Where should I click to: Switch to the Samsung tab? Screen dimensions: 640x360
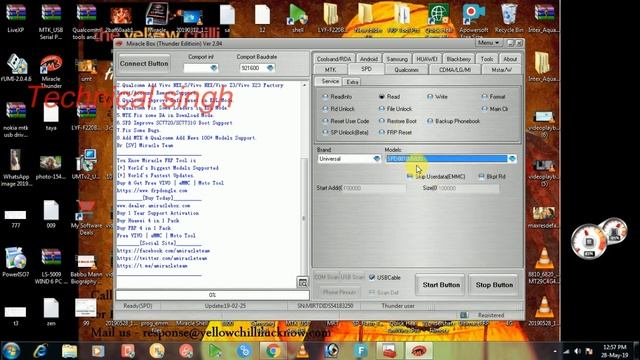pos(397,59)
